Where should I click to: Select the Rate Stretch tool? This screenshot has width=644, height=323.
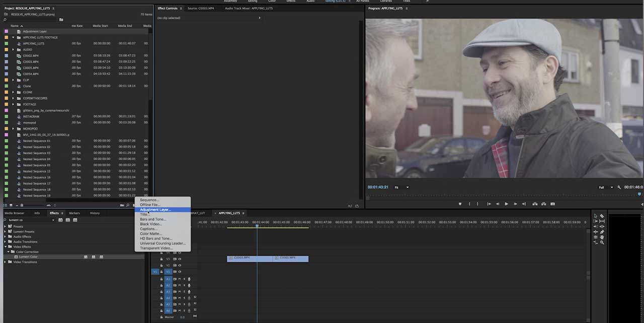(595, 242)
